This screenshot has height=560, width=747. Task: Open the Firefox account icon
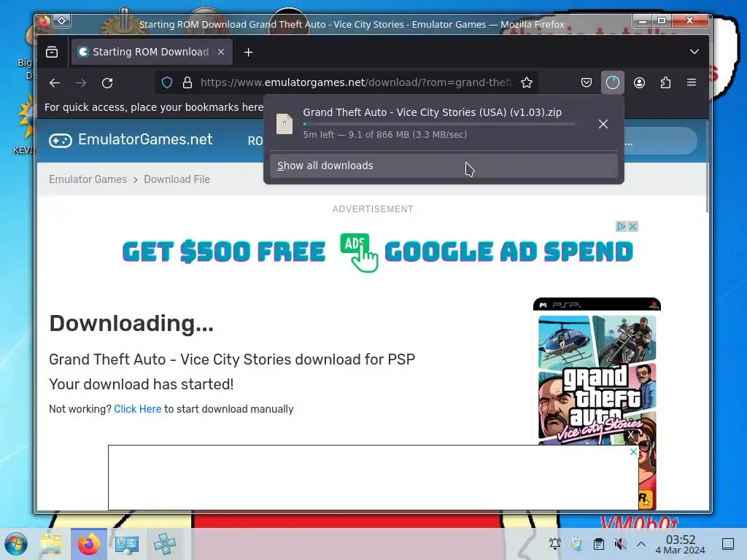(x=639, y=83)
